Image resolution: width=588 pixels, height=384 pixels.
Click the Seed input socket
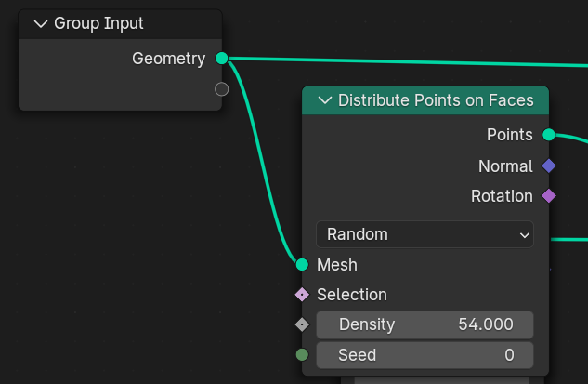click(302, 355)
